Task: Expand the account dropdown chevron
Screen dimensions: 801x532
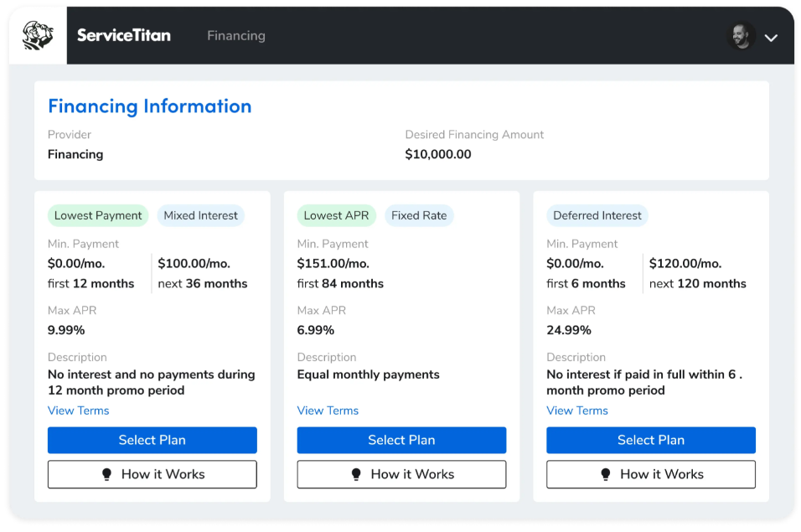Action: 772,37
